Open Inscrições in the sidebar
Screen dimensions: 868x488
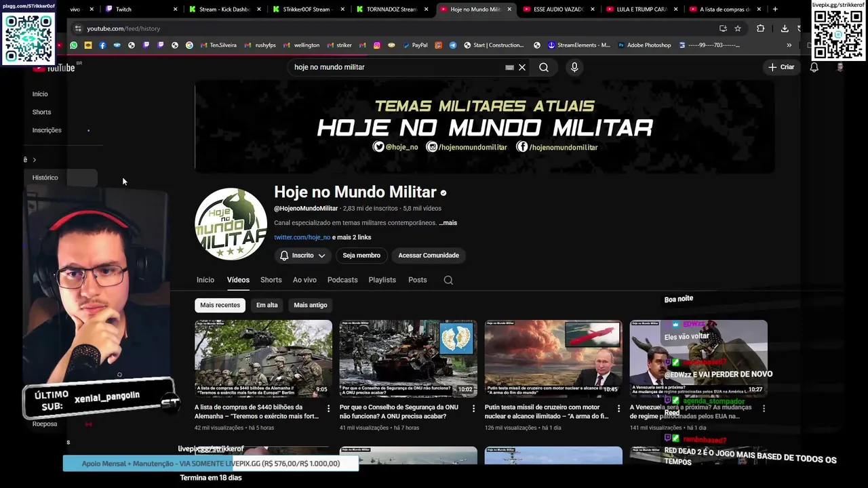47,130
